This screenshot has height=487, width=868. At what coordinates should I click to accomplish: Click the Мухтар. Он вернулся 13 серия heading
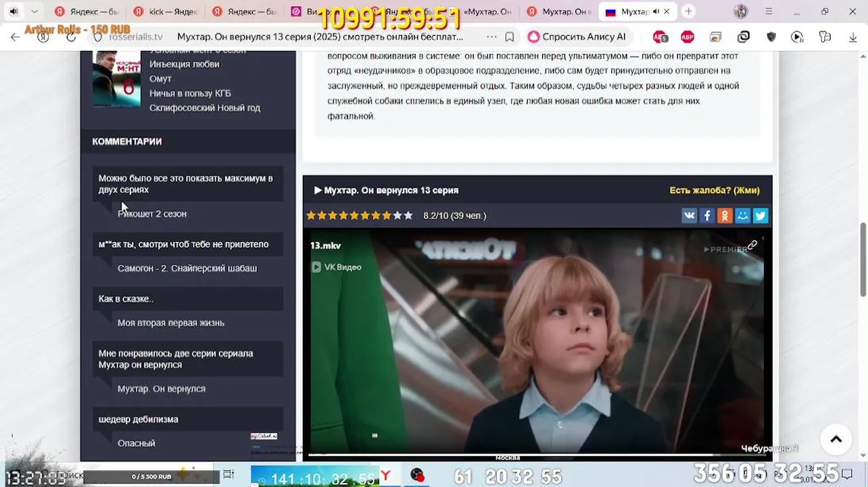click(386, 190)
